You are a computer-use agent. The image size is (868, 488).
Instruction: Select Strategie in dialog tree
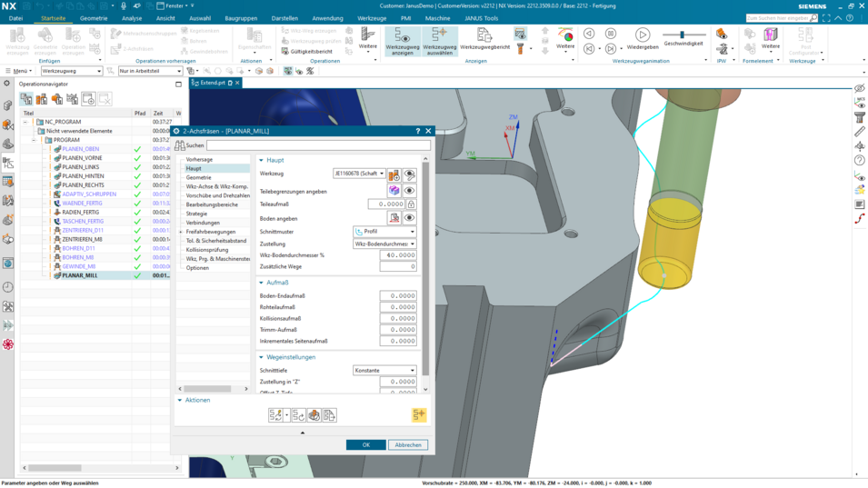pos(196,214)
